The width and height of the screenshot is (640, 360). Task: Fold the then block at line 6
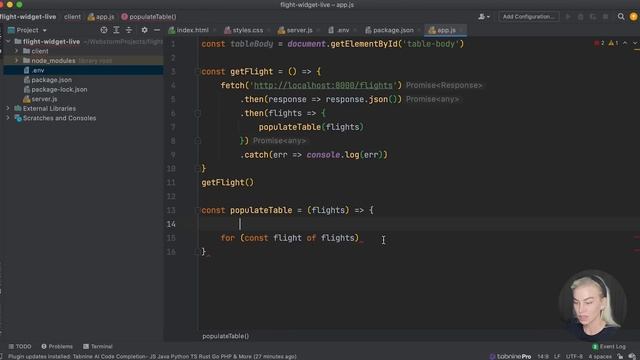(x=198, y=113)
